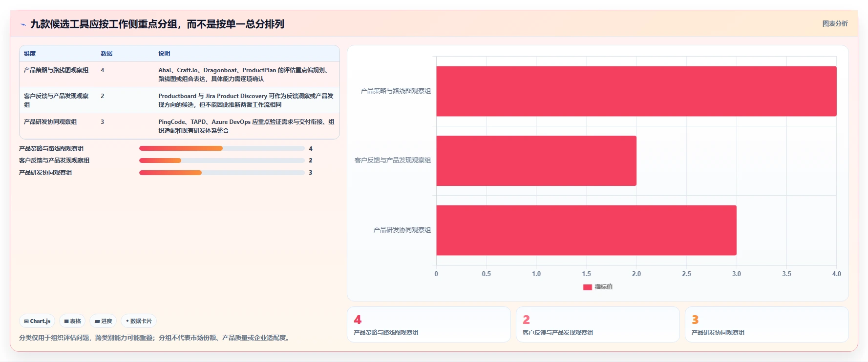Click the chart bar for 产品研发协同观察组
The image size is (868, 362).
click(586, 230)
